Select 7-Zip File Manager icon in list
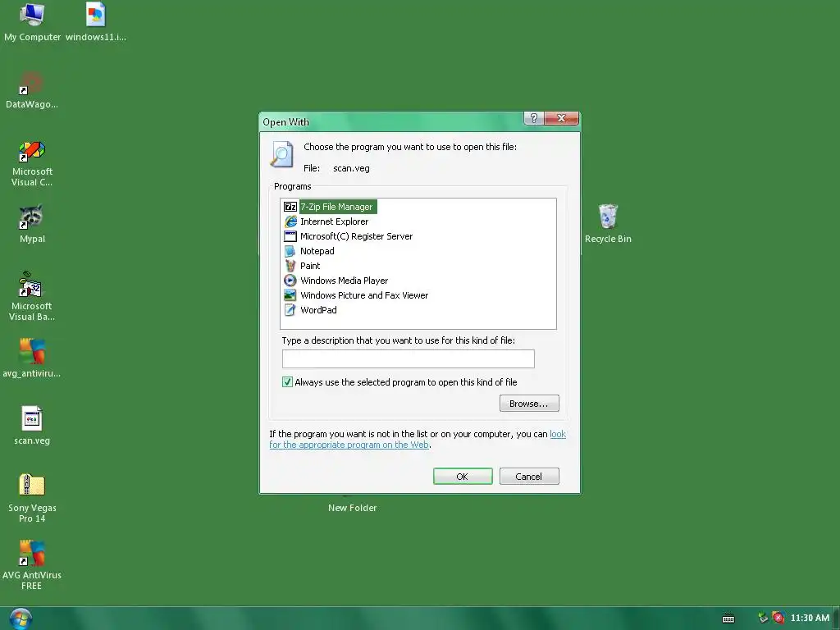This screenshot has height=630, width=840. coord(290,207)
